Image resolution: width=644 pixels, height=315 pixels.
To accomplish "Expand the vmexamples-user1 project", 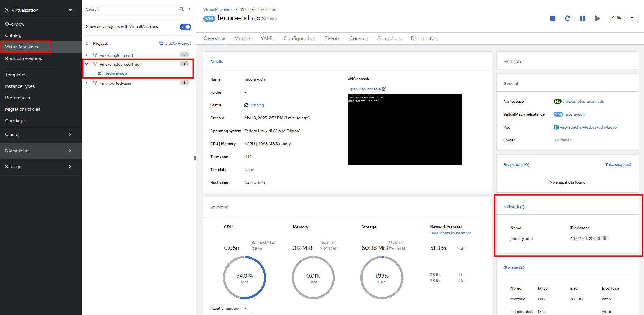I will 86,55.
